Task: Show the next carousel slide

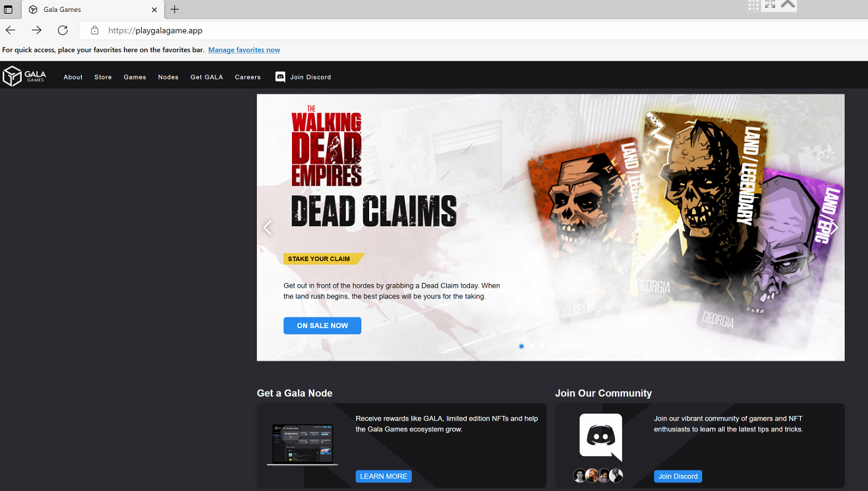Action: tap(834, 227)
